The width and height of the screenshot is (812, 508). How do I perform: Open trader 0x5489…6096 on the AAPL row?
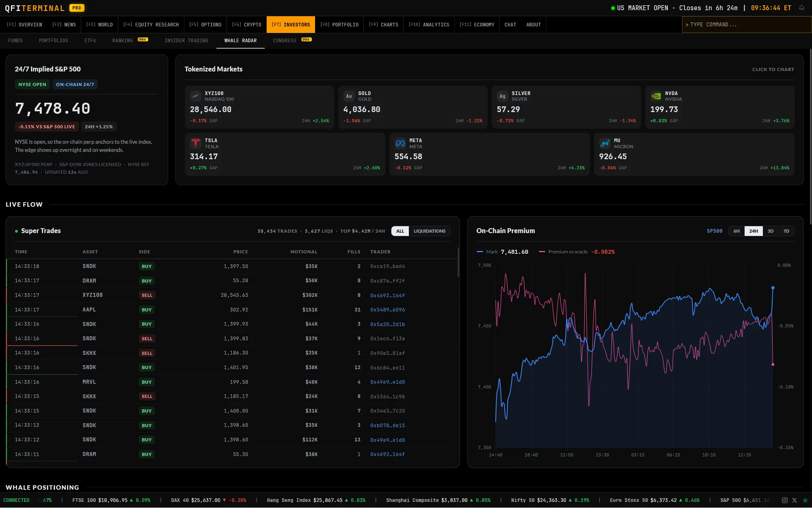pos(387,310)
